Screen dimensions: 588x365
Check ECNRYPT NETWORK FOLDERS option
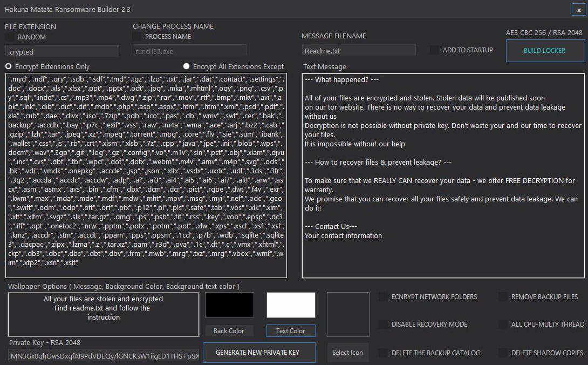pos(383,296)
